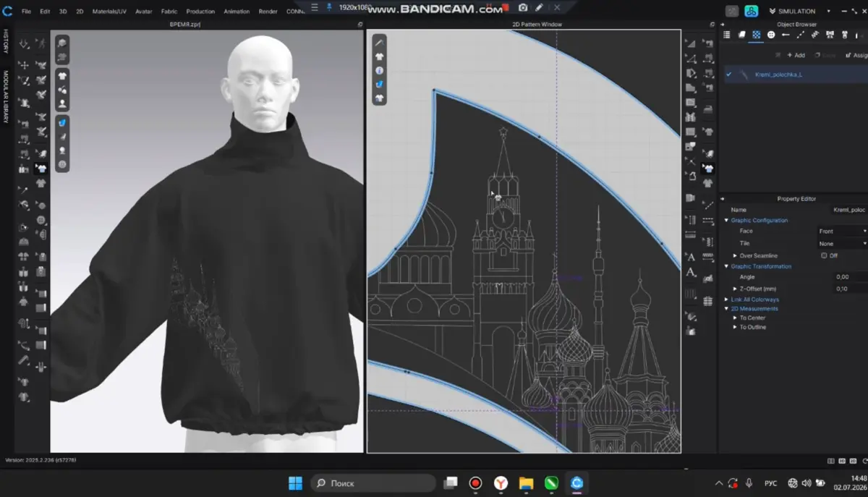
Task: Switch to the fabric tab in Object Browser
Action: pos(741,34)
